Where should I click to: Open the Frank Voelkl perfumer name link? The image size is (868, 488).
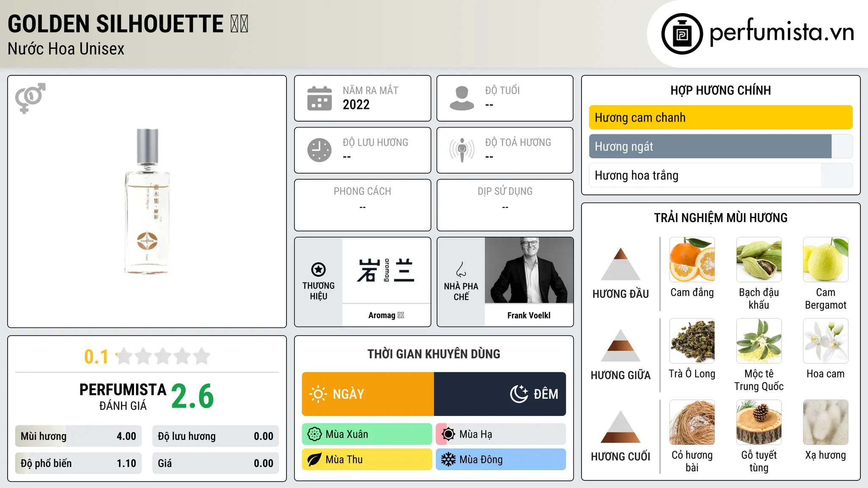529,315
